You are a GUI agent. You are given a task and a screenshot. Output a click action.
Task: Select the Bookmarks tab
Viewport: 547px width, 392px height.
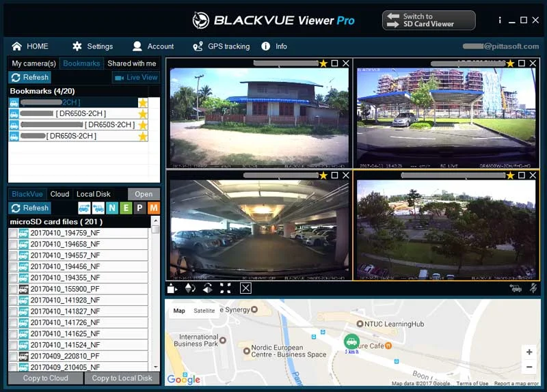point(81,64)
